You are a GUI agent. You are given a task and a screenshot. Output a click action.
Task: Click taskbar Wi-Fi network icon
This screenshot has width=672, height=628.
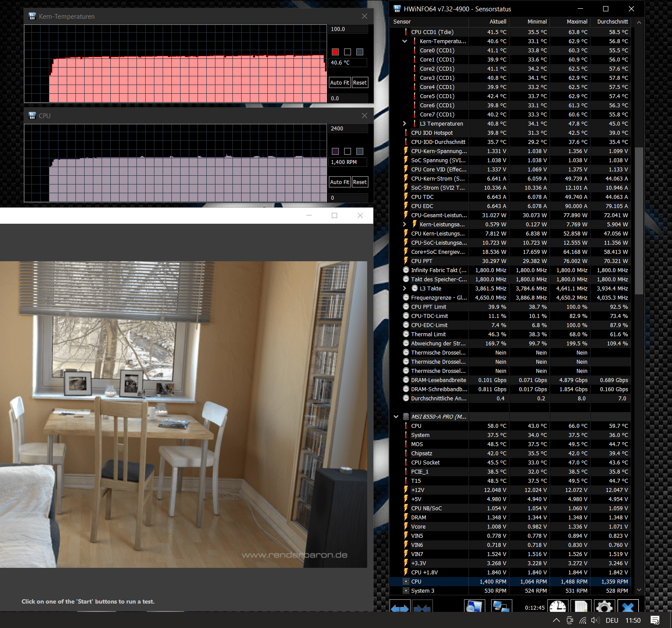pos(583,620)
